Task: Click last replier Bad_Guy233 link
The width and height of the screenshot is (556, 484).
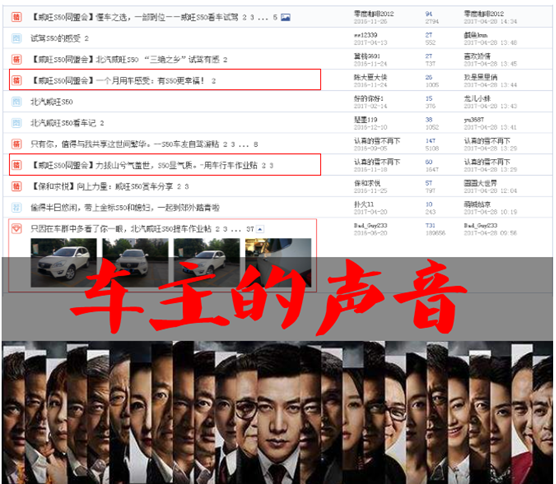Action: [480, 226]
